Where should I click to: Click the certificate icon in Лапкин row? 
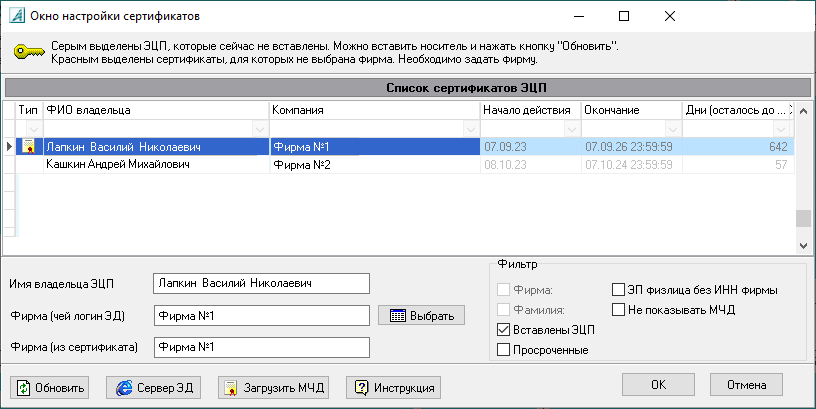pyautogui.click(x=29, y=147)
